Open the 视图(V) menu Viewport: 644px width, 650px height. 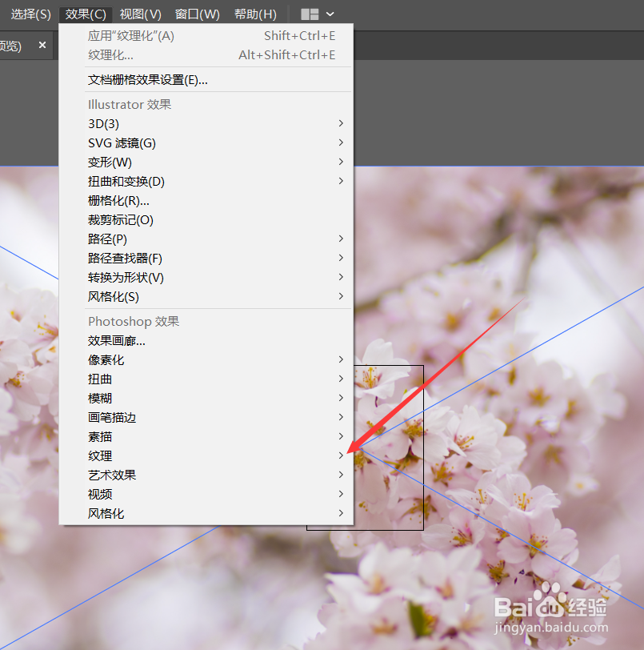coord(140,14)
